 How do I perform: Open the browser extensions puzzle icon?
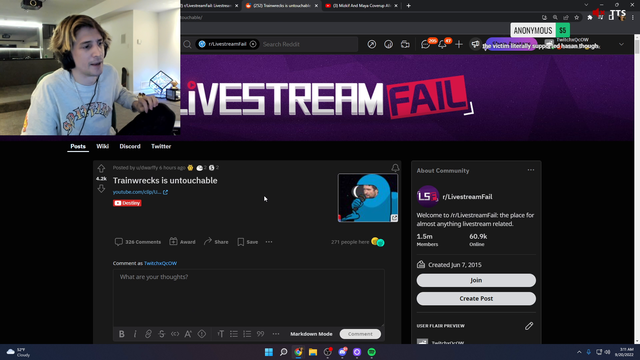[589, 18]
